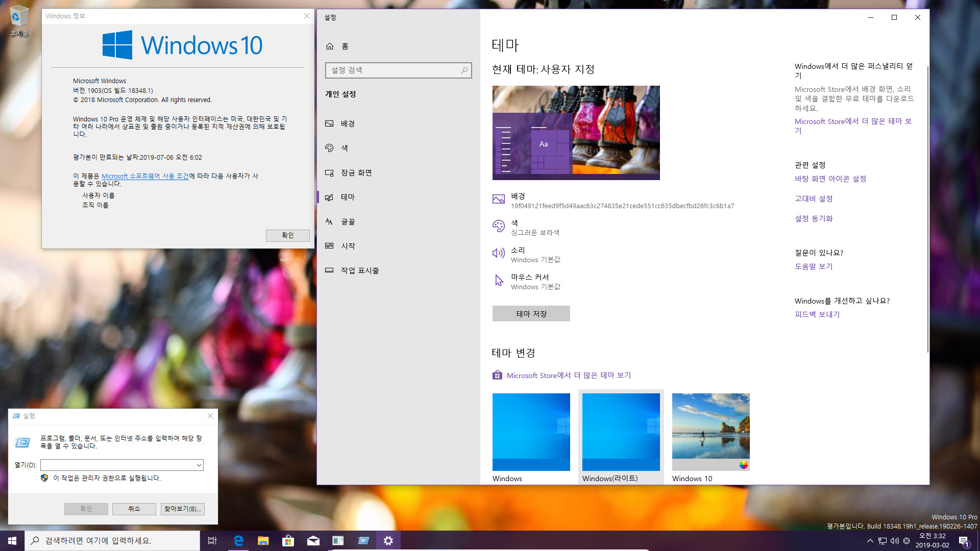This screenshot has width=980, height=551.
Task: Open the Recycle Bin desktop icon
Action: 19,21
